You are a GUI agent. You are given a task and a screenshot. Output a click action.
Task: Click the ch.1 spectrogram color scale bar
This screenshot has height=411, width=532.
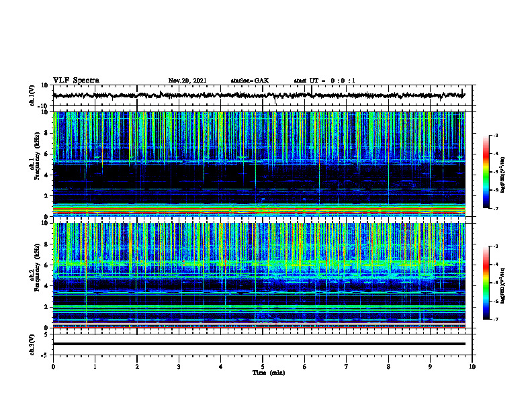click(x=486, y=172)
